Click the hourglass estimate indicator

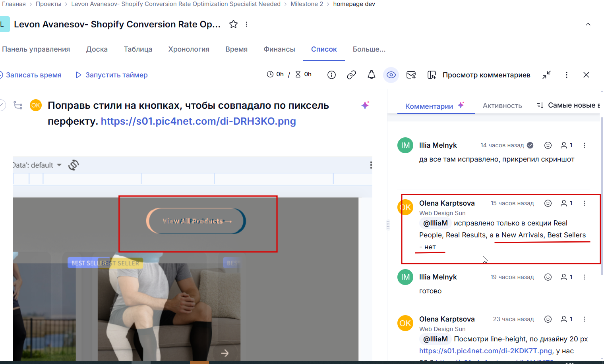[x=303, y=74]
